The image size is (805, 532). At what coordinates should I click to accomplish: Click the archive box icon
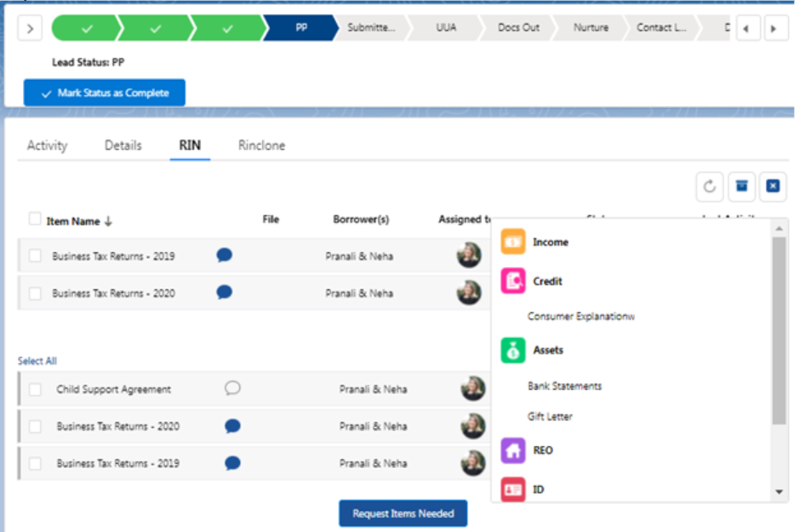click(741, 186)
